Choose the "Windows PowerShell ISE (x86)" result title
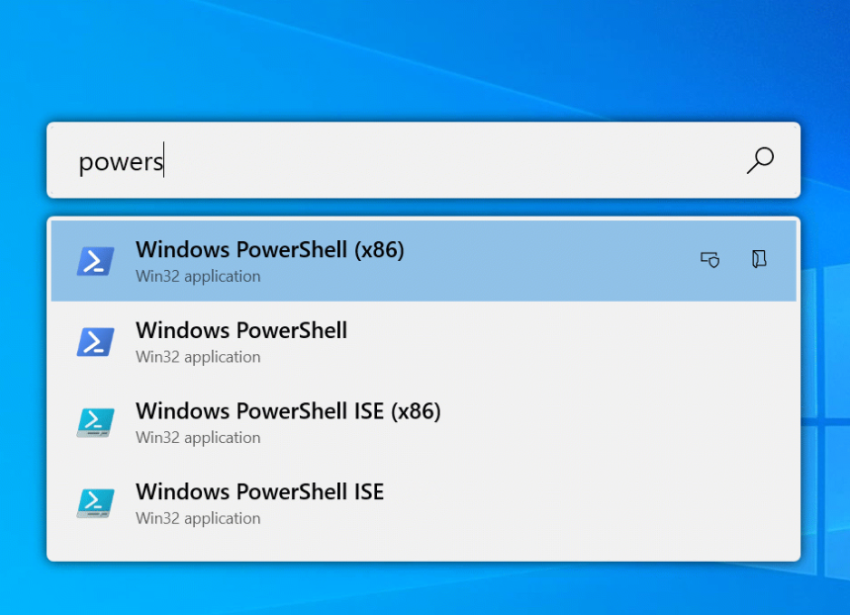Viewport: 850px width, 615px height. [288, 411]
